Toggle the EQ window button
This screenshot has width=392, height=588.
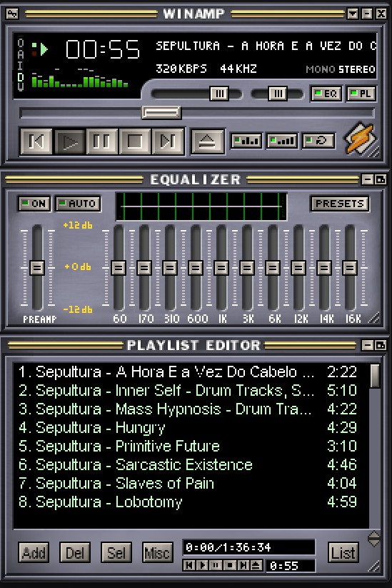(326, 94)
